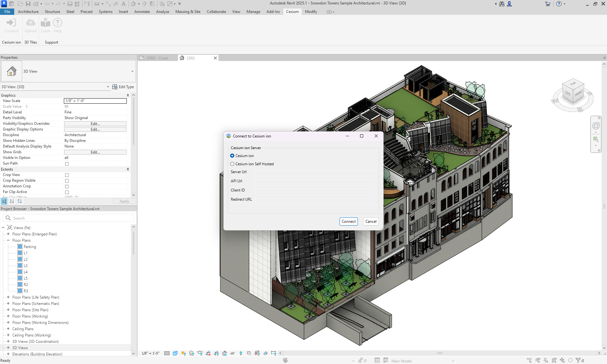Switch to the G000 - Cover view tab
Viewport: 607px width, 364px height.
pos(158,58)
